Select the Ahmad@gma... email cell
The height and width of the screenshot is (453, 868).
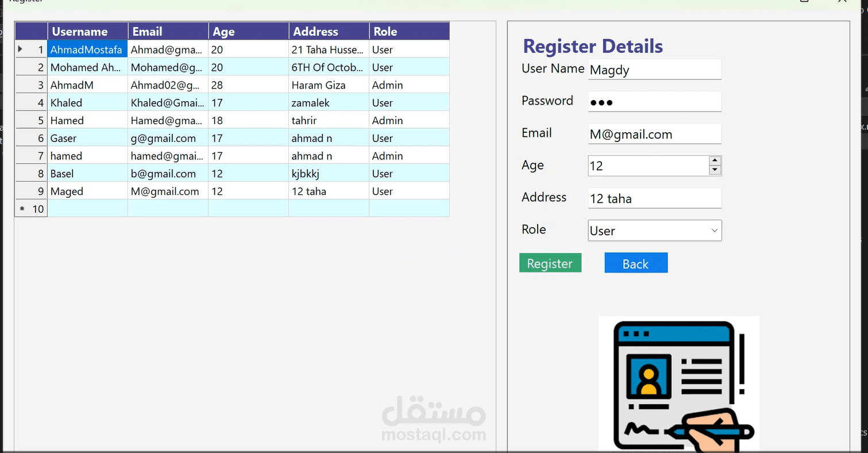pos(168,49)
